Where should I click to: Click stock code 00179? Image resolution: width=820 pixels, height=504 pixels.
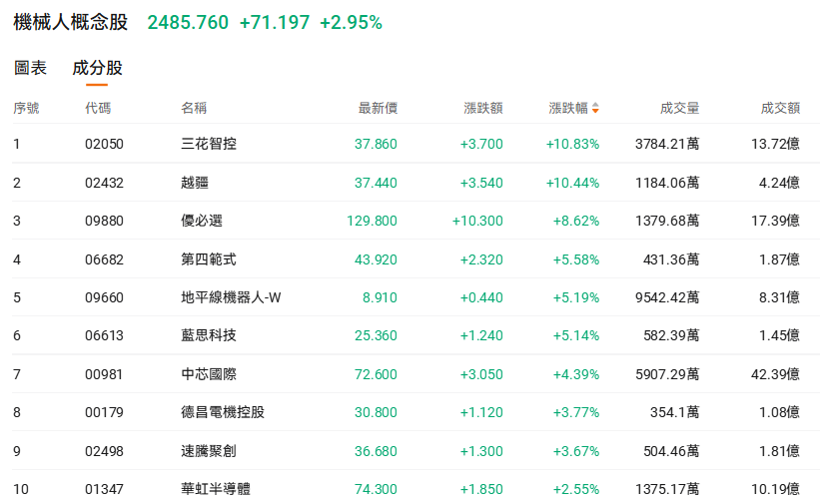coord(104,412)
